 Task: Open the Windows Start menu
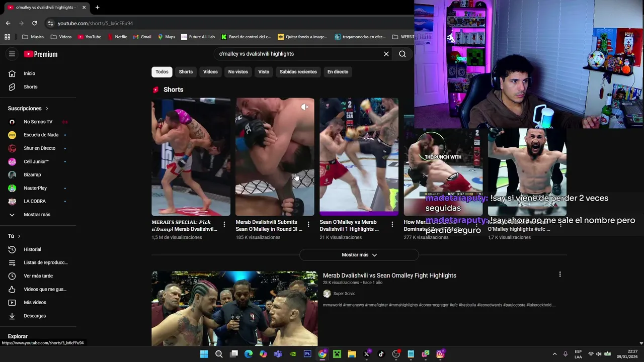coord(204,354)
